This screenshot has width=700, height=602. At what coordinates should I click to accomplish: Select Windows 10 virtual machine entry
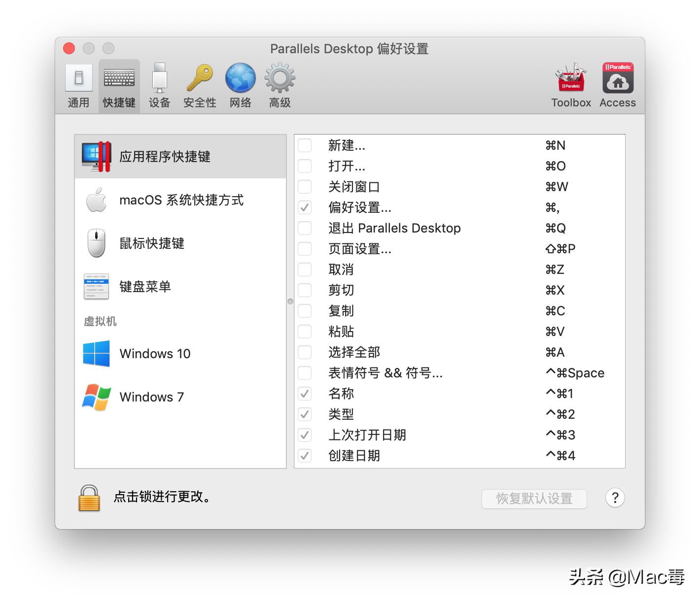(x=180, y=354)
